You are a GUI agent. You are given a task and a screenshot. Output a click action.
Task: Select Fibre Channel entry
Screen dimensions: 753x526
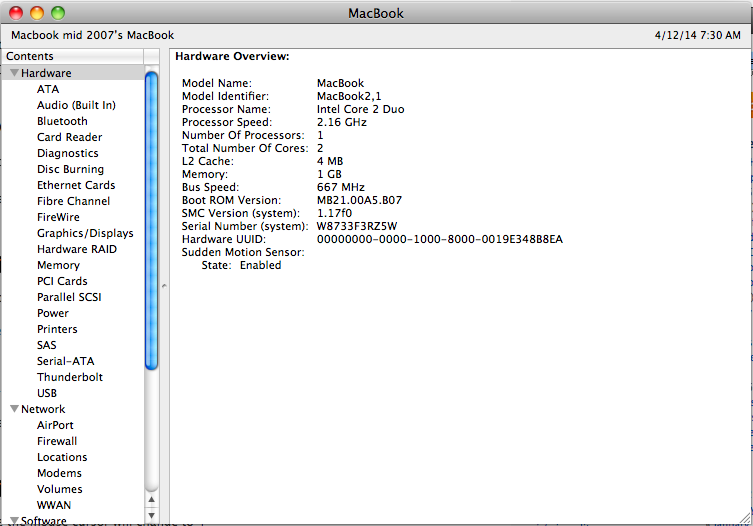point(73,201)
